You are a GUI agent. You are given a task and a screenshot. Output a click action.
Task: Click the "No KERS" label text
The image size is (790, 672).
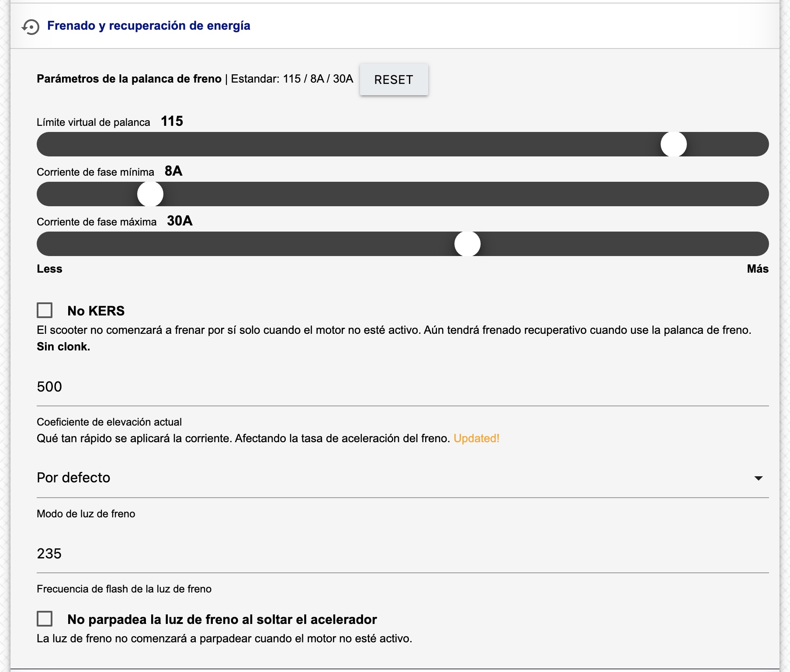(96, 311)
